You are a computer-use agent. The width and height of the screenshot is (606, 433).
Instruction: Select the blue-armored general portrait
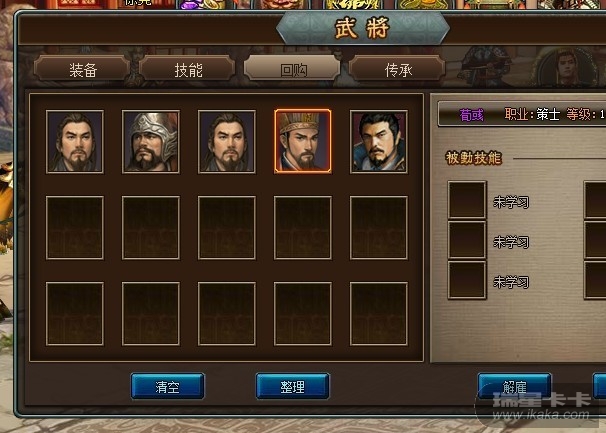click(x=378, y=141)
